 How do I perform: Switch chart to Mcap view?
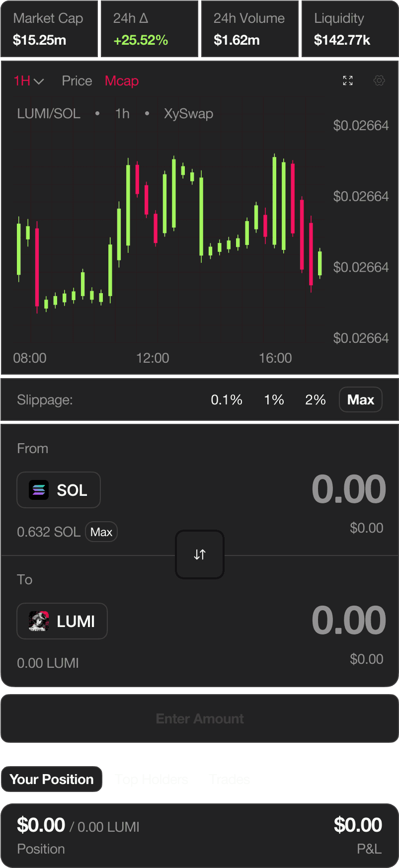[x=122, y=81]
